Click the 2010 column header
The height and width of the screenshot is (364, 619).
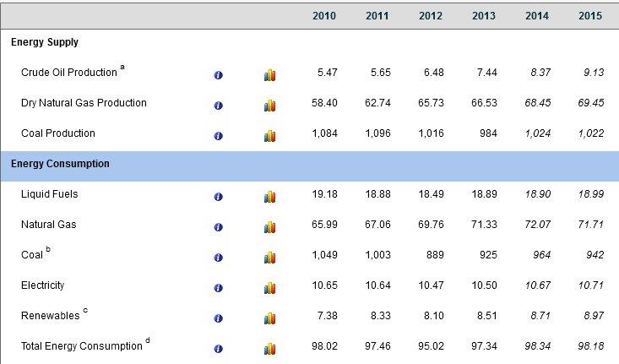pos(323,16)
